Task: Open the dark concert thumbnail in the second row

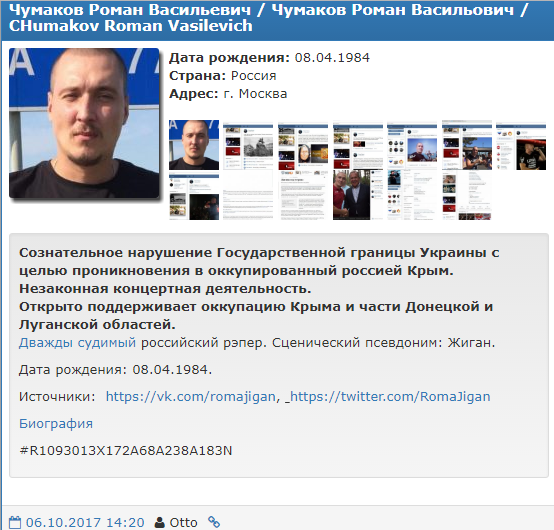Action: pyautogui.click(x=194, y=195)
